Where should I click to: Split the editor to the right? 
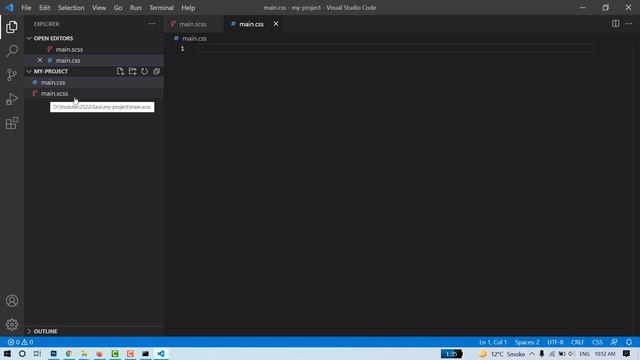point(616,24)
